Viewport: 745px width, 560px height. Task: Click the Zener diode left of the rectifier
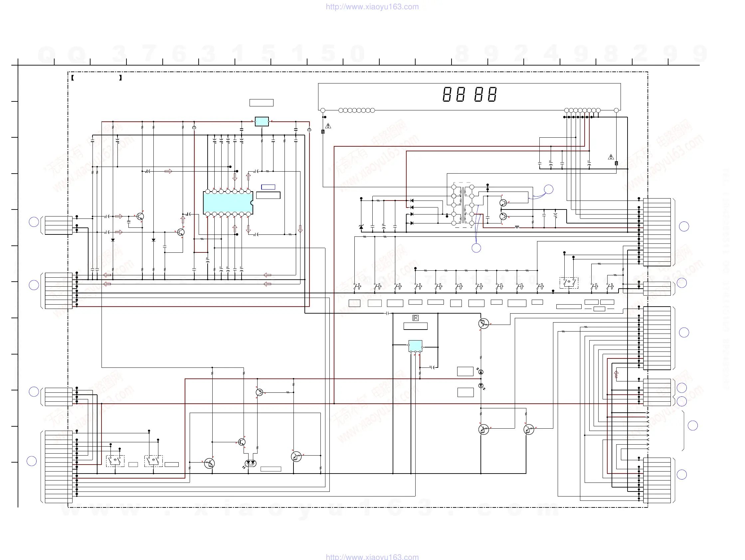pos(361,227)
